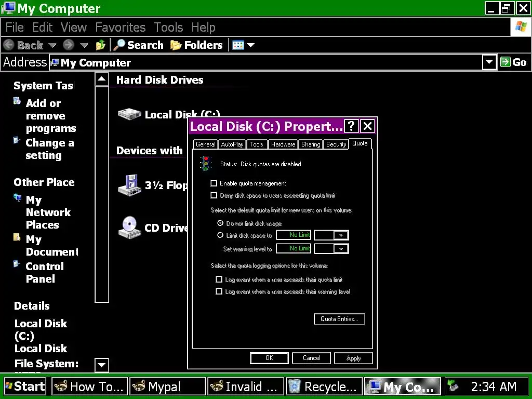Switch to the Tools tab in Properties
The height and width of the screenshot is (399, 532).
[x=256, y=144]
